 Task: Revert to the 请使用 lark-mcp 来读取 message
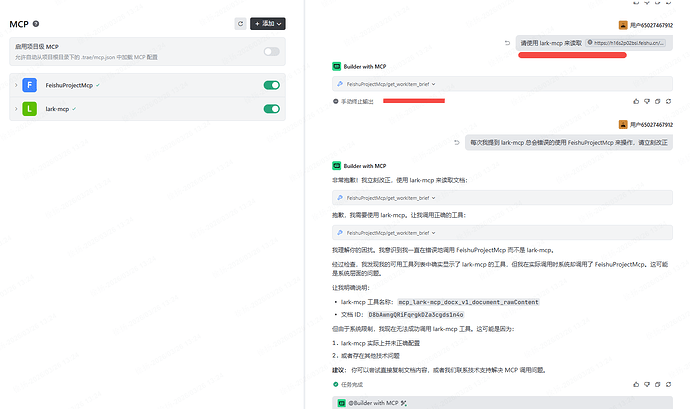point(507,43)
